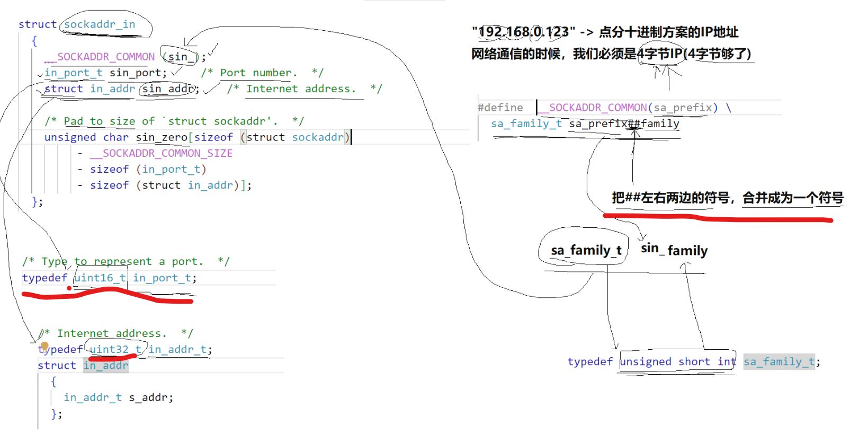The image size is (868, 434).
Task: Click the circled "4字节IP" text
Action: click(x=659, y=54)
